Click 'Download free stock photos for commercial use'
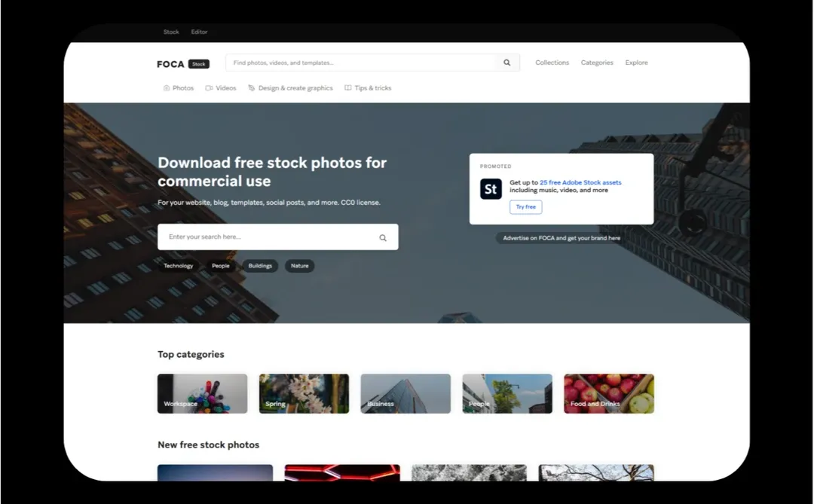Screen dimensions: 814x504 pos(272,172)
